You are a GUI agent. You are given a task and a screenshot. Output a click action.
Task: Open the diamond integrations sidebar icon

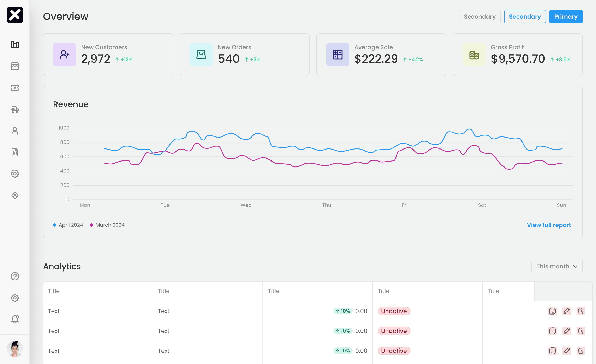coord(15,195)
